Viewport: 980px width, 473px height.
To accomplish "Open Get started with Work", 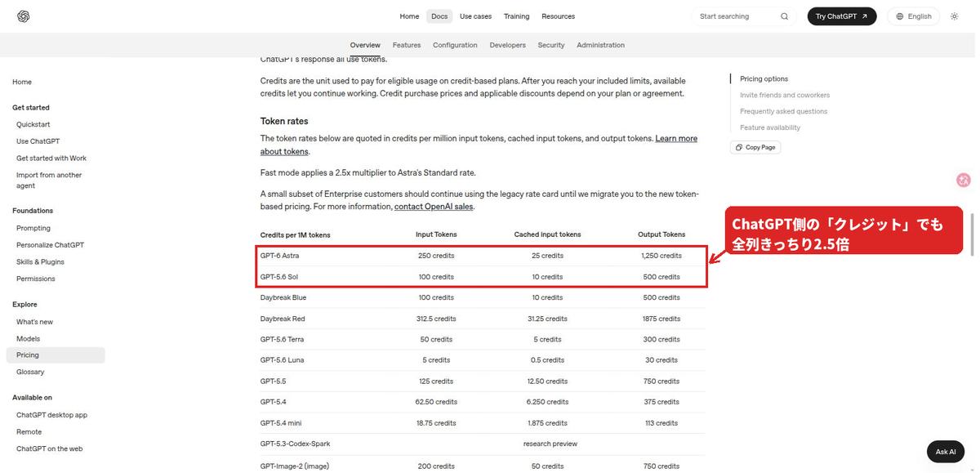I will (51, 158).
